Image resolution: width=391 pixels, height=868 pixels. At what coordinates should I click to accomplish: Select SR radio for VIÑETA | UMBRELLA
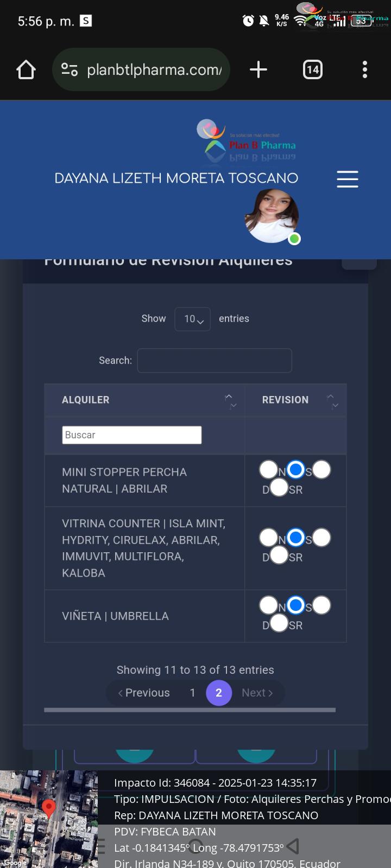(279, 623)
